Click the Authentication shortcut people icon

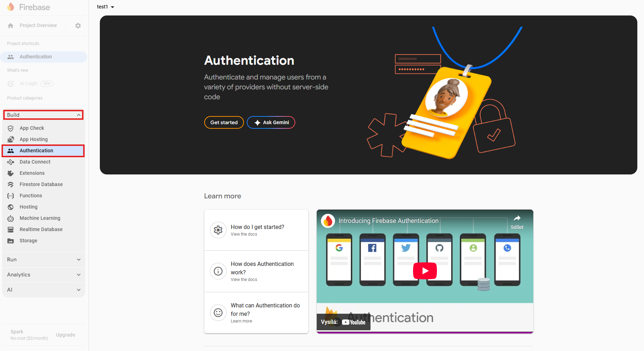[x=11, y=57]
